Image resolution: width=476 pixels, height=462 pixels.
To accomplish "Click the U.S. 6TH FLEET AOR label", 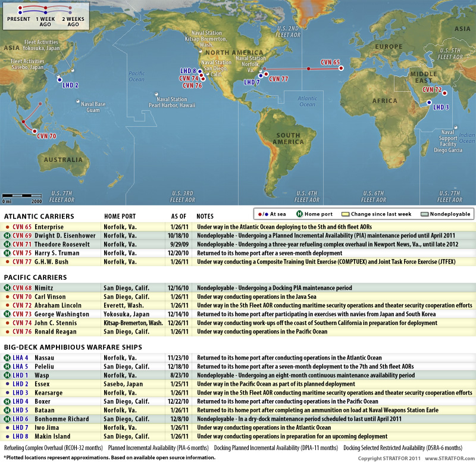I will tap(374, 196).
